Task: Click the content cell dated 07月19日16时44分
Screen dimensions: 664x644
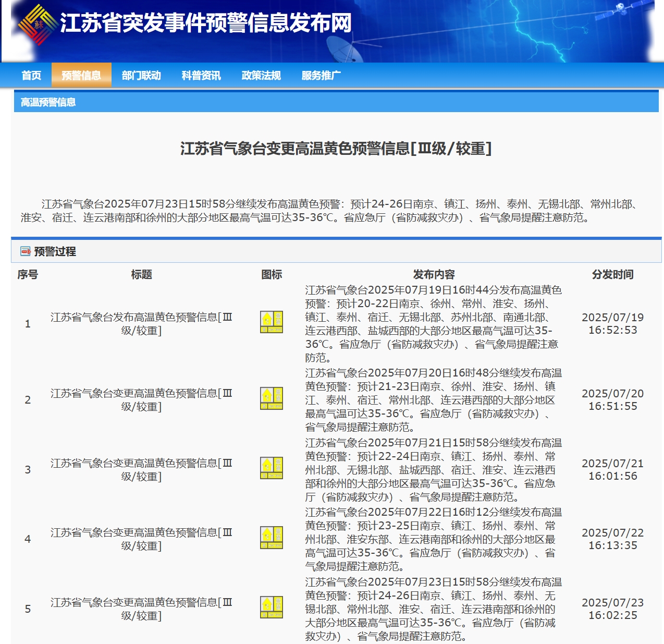Action: pyautogui.click(x=434, y=324)
